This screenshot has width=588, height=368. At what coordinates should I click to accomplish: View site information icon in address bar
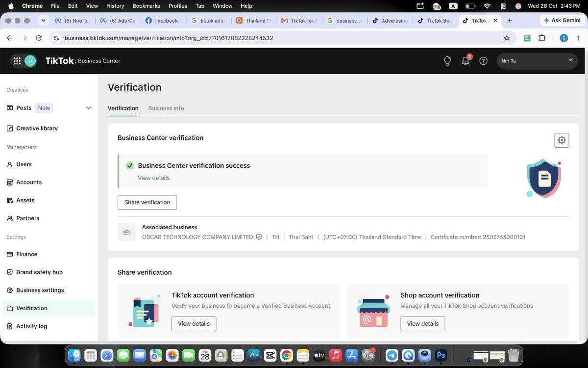coord(56,38)
